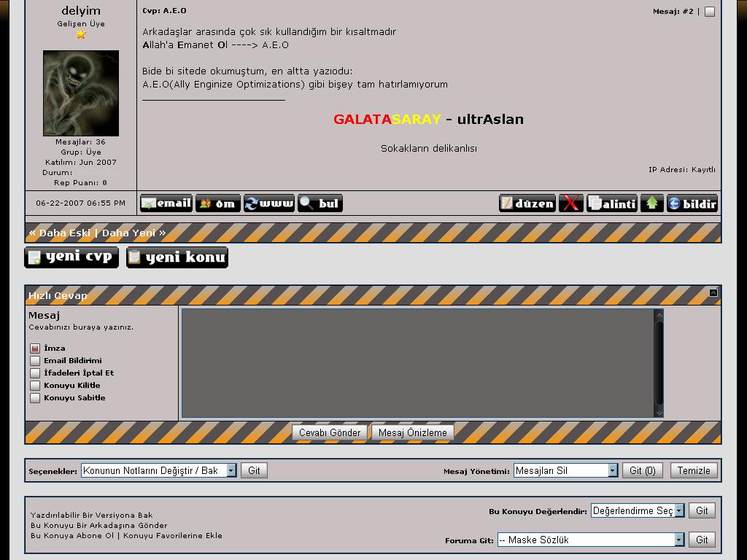
Task: Collapse the Hızlı Cevap panel
Action: pos(713,293)
